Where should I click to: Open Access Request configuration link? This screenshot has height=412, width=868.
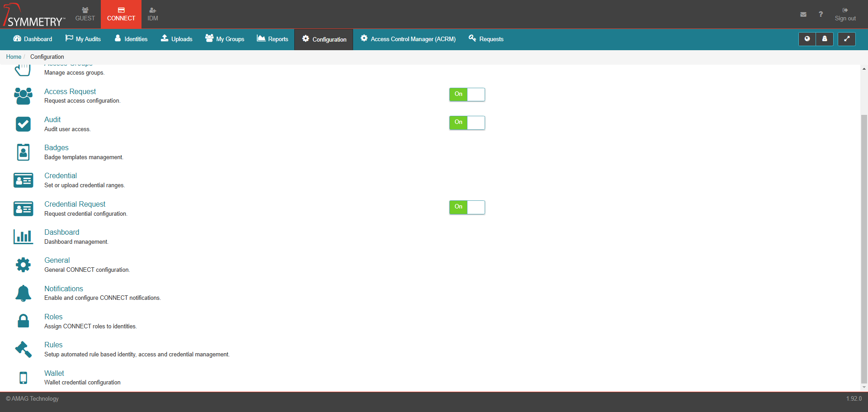tap(70, 91)
